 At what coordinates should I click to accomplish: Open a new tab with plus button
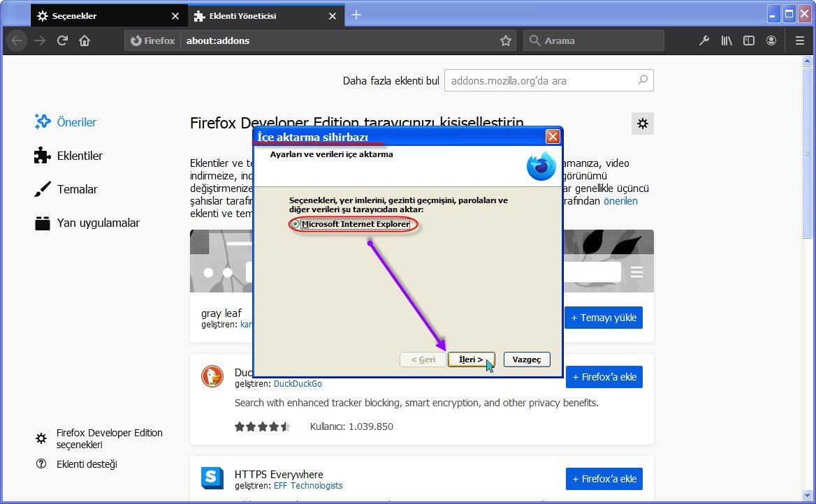click(x=356, y=15)
